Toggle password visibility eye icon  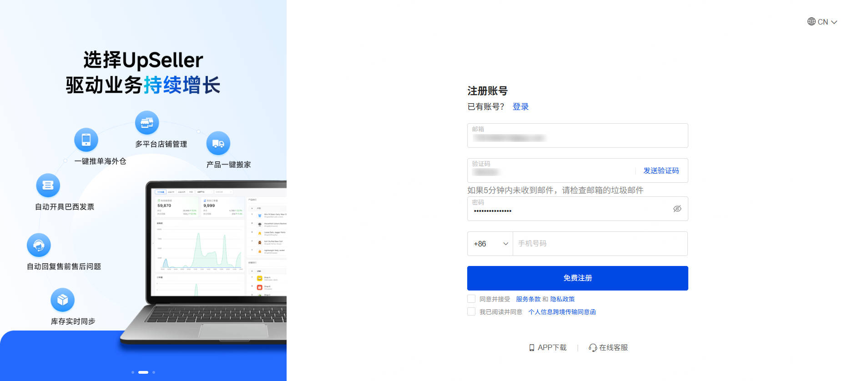click(677, 209)
